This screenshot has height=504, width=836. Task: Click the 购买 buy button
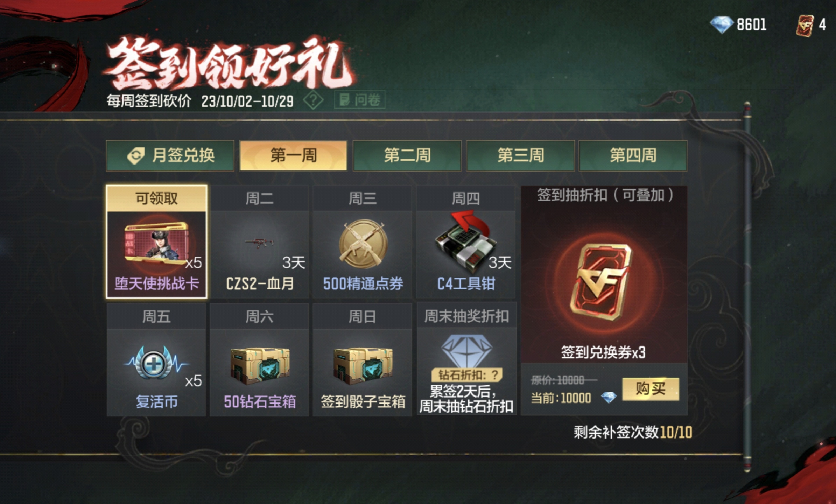(x=651, y=389)
